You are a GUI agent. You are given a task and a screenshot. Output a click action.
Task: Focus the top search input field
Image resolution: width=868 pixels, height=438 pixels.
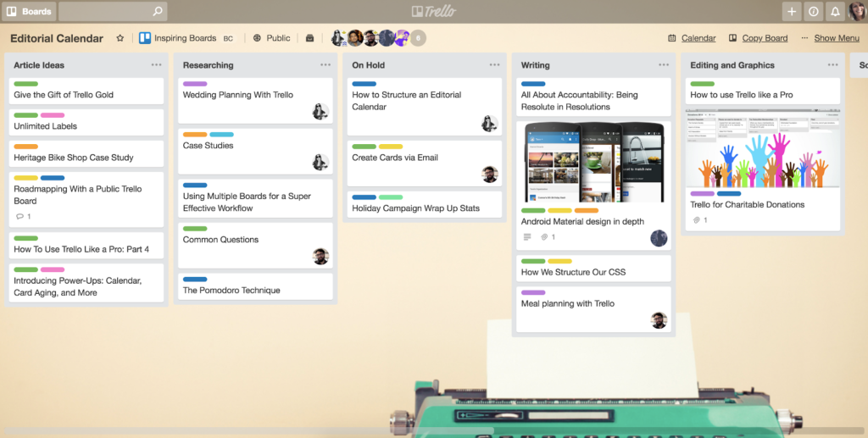113,11
